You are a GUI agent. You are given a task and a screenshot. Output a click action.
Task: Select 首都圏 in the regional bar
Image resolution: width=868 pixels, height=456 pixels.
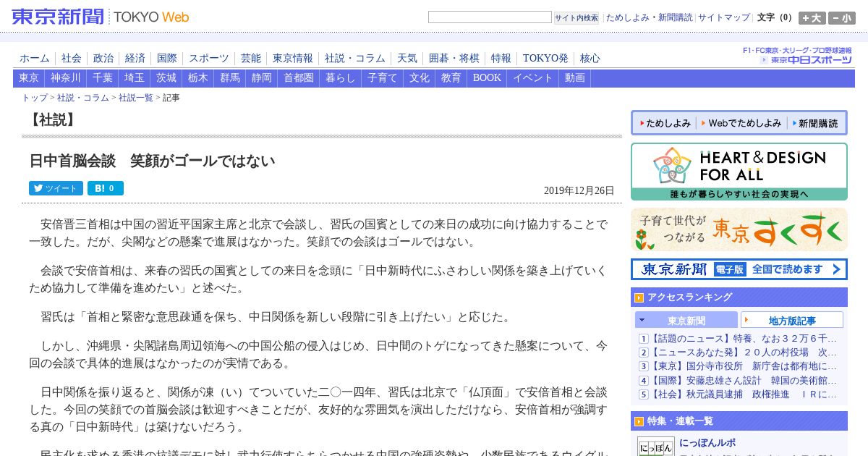(299, 78)
